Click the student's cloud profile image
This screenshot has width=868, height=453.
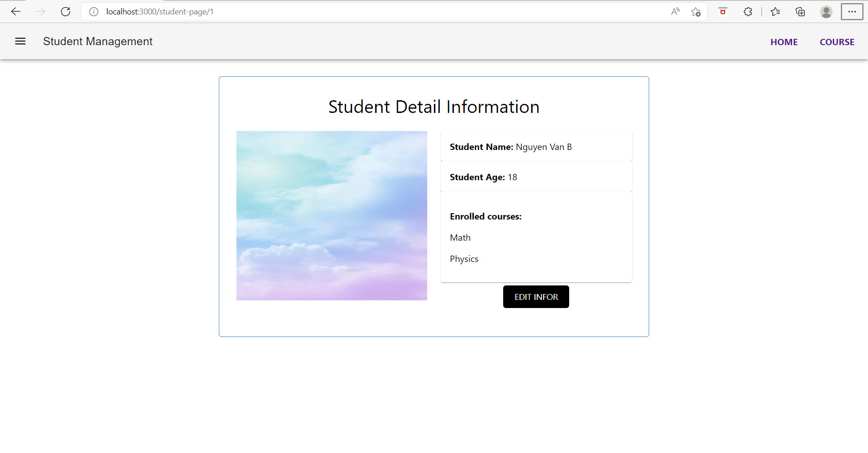coord(331,215)
